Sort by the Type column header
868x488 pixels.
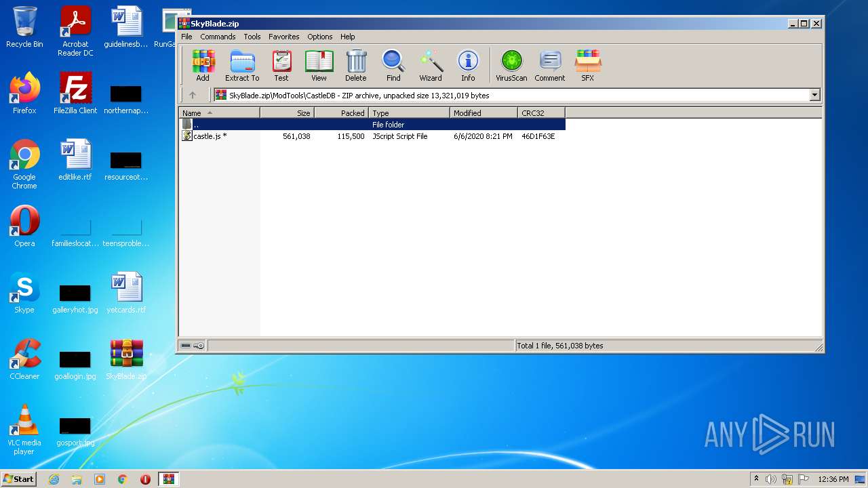click(410, 113)
